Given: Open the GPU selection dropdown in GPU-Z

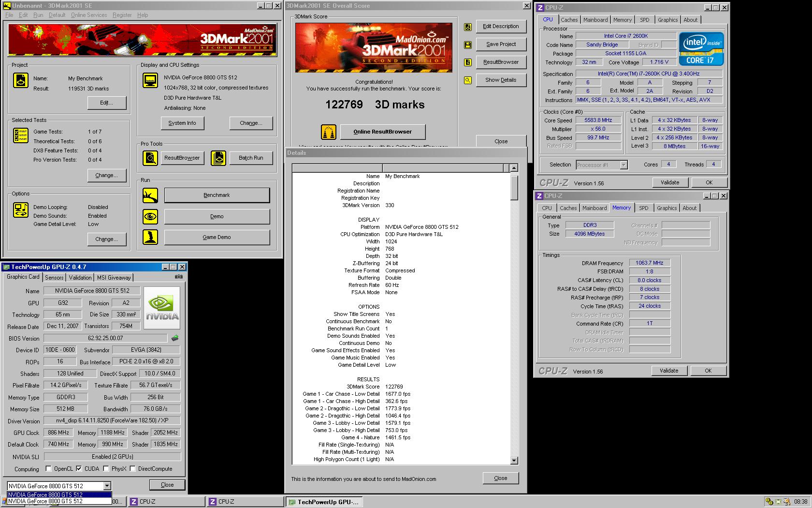Looking at the screenshot, I should 107,486.
